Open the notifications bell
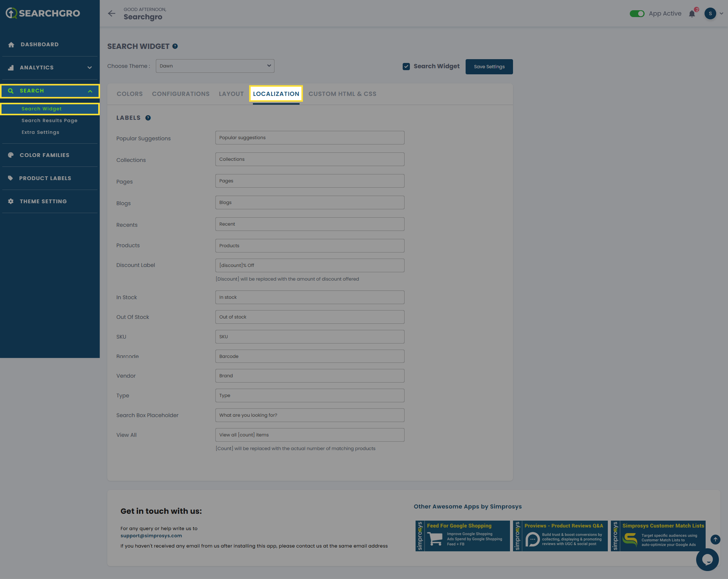The width and height of the screenshot is (728, 579). [x=692, y=14]
